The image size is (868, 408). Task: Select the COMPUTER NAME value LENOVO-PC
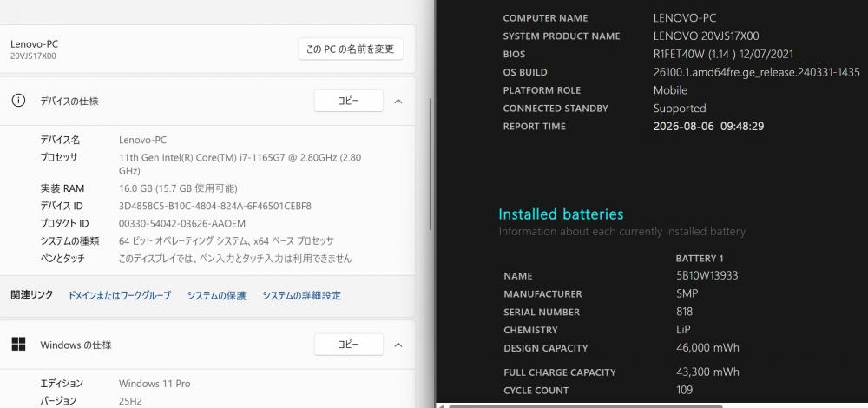coord(685,18)
